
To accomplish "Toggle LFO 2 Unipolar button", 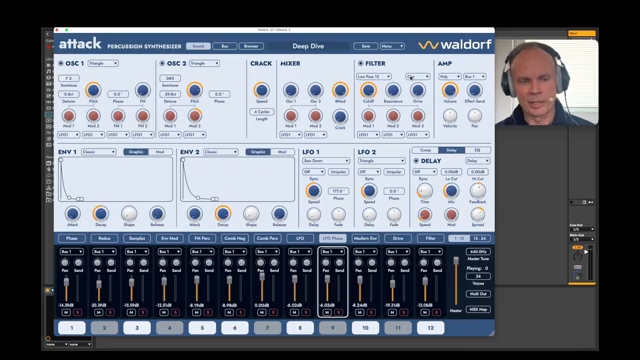I will click(394, 172).
